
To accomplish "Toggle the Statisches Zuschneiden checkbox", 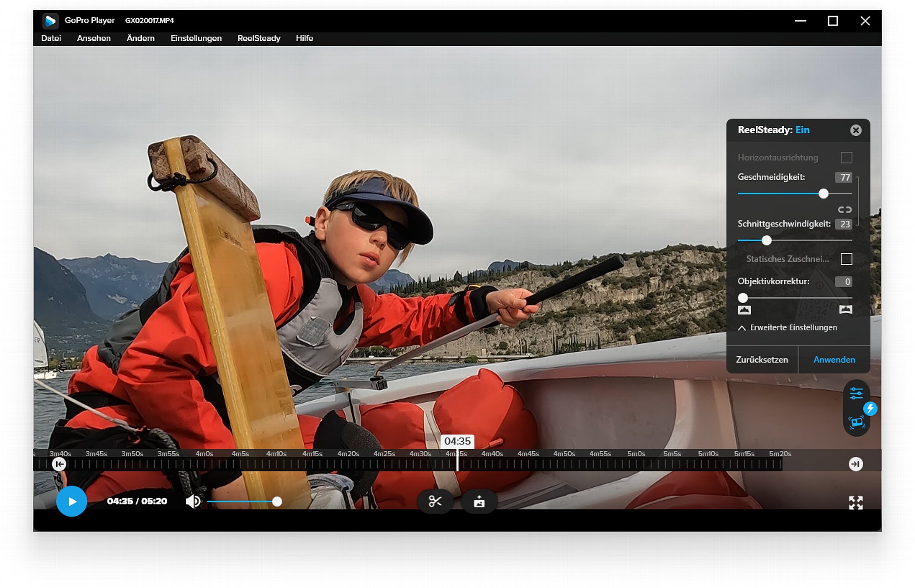I will (x=846, y=259).
